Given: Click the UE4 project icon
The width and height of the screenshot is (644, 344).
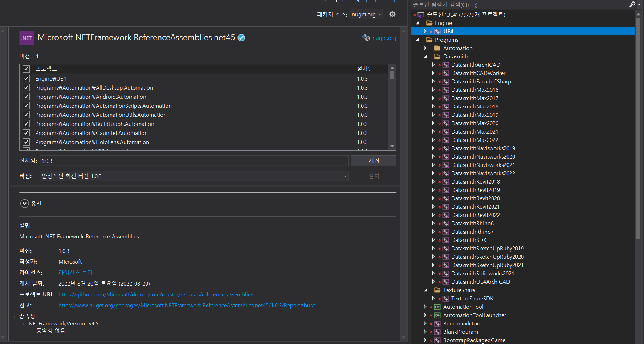Looking at the screenshot, I should [x=437, y=32].
